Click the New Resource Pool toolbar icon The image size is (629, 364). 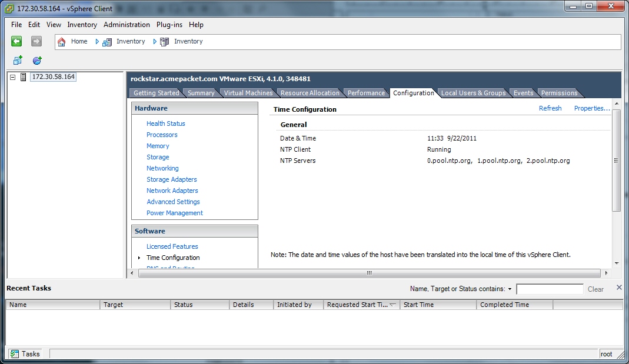(x=37, y=61)
